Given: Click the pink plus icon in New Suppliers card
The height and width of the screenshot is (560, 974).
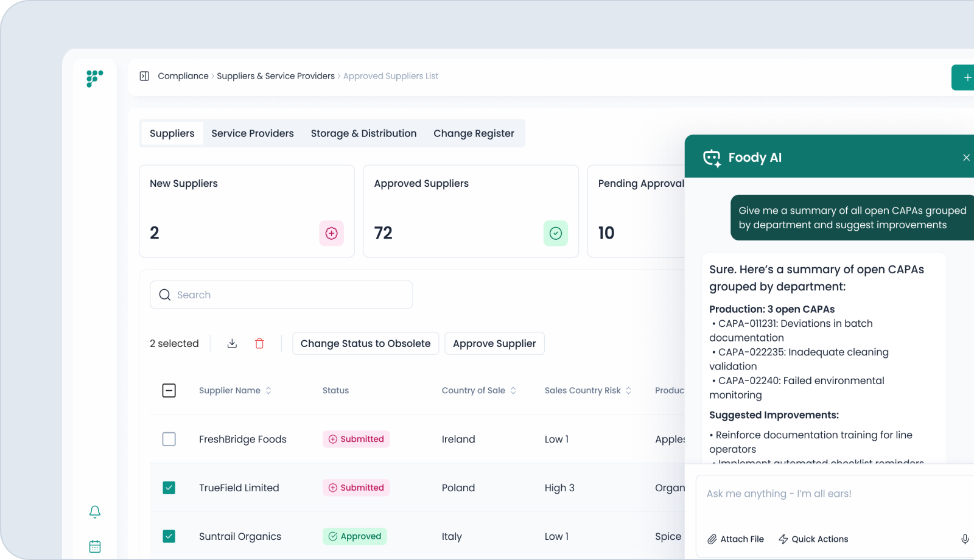Looking at the screenshot, I should point(331,233).
